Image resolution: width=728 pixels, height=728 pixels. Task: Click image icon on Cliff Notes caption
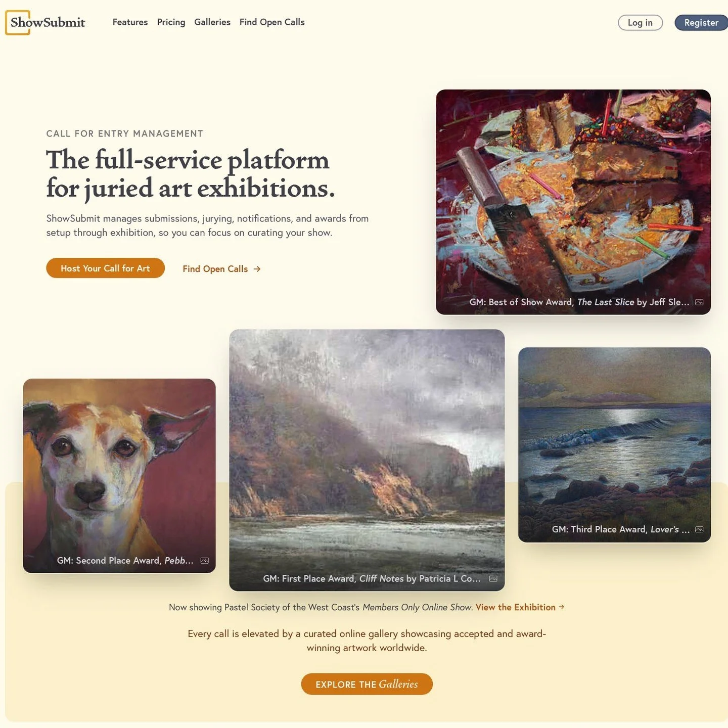493,579
